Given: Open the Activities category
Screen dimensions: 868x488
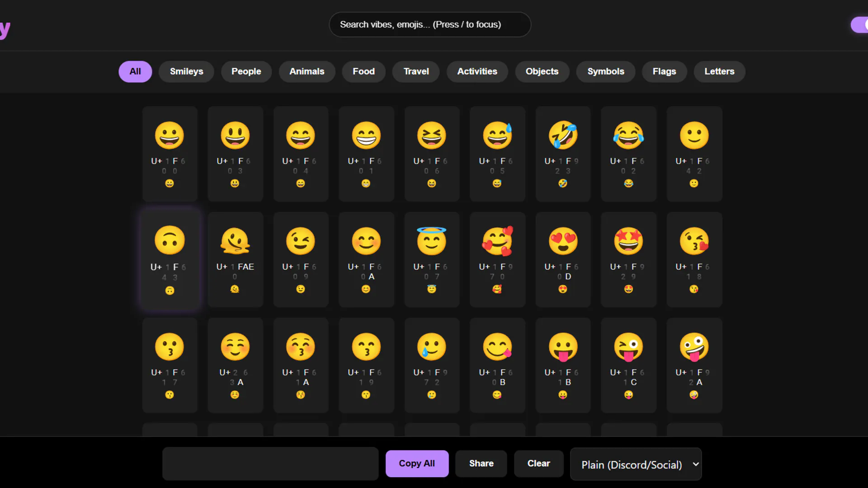Looking at the screenshot, I should pyautogui.click(x=477, y=71).
